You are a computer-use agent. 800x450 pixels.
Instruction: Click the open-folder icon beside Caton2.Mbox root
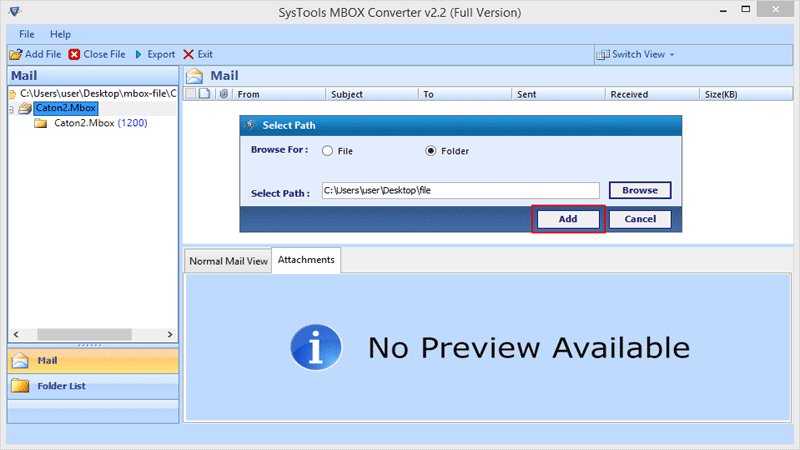click(25, 108)
